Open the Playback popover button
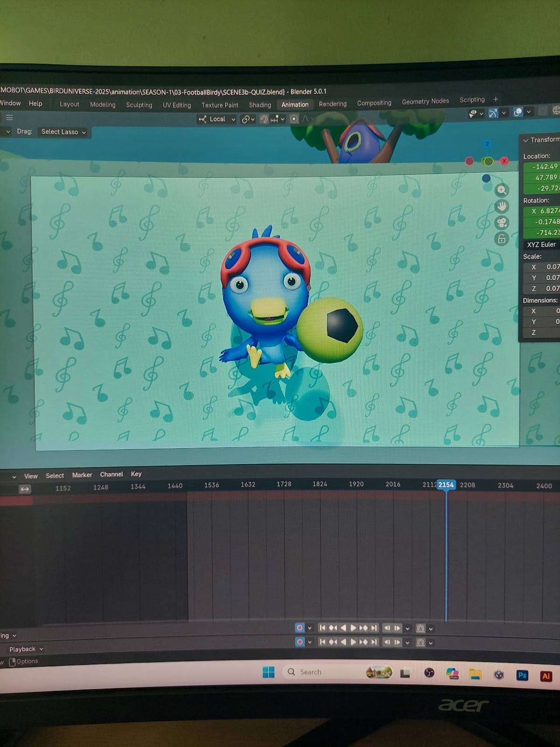Viewport: 560px width, 747px height. (26, 649)
